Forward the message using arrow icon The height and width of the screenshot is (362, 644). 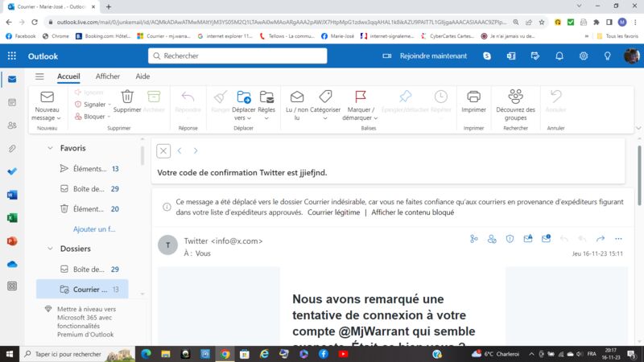[x=601, y=239]
